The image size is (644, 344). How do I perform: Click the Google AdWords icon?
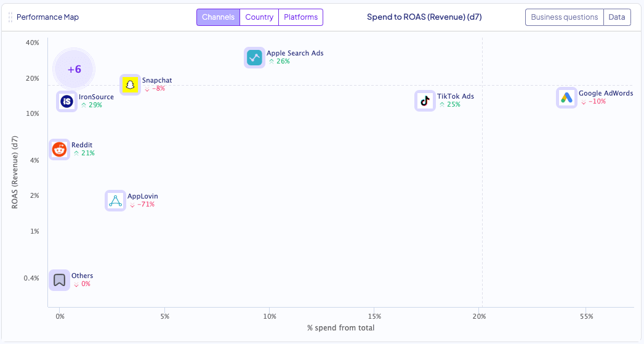click(x=566, y=97)
